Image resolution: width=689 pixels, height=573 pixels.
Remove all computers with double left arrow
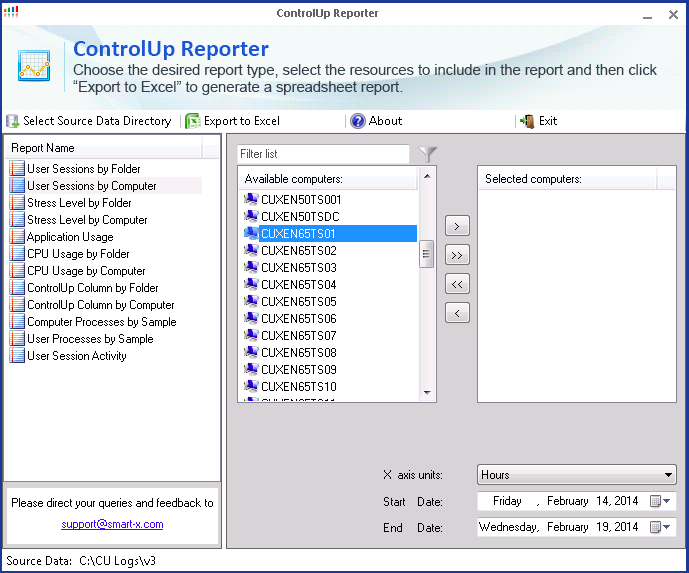coord(457,284)
